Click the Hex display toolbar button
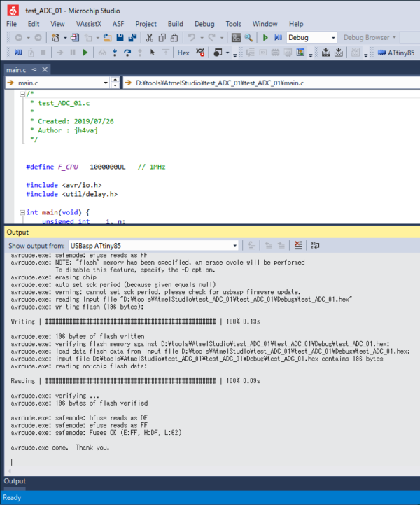 183,53
